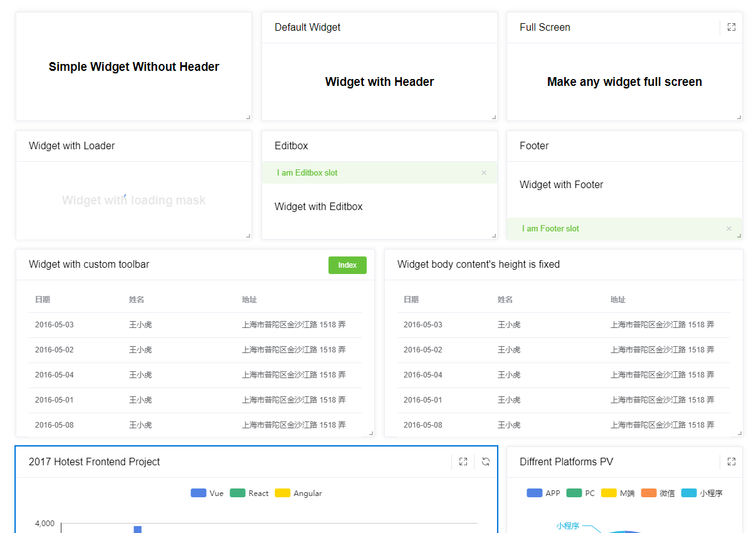
Task: Hide APP series in platforms legend
Action: 543,493
